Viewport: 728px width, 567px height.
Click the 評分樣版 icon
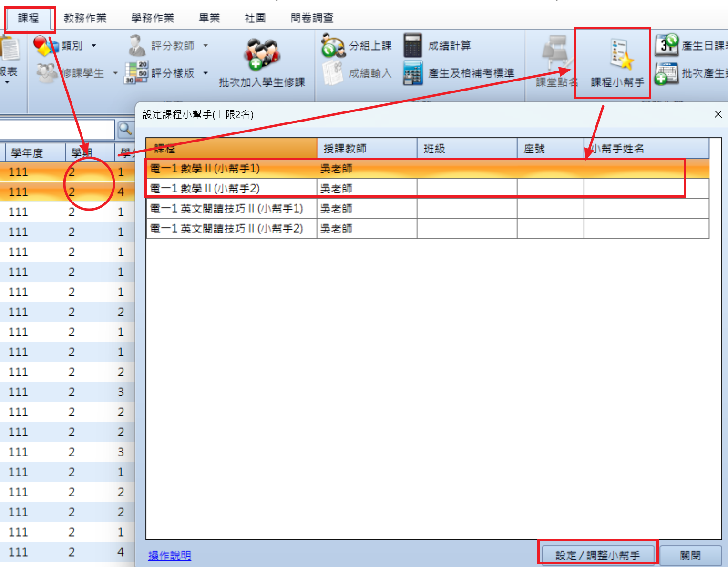pyautogui.click(x=137, y=73)
